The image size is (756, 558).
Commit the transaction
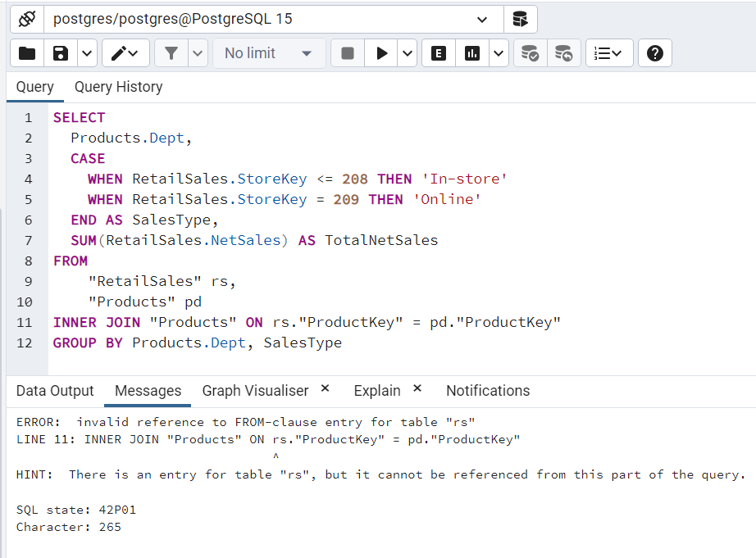pos(530,52)
